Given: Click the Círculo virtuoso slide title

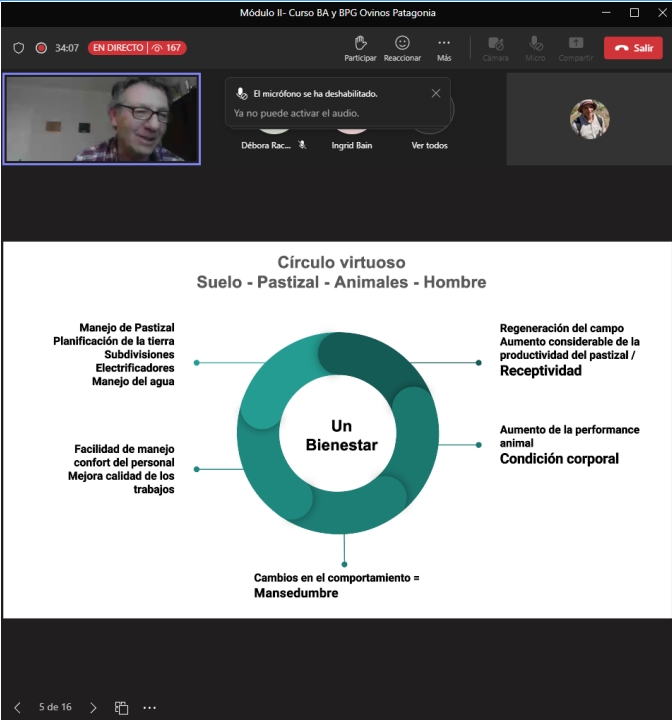Looking at the screenshot, I should point(341,262).
